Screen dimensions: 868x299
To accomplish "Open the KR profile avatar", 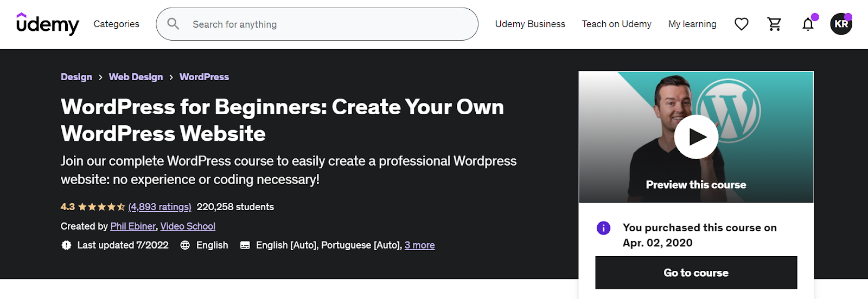I will (x=841, y=24).
